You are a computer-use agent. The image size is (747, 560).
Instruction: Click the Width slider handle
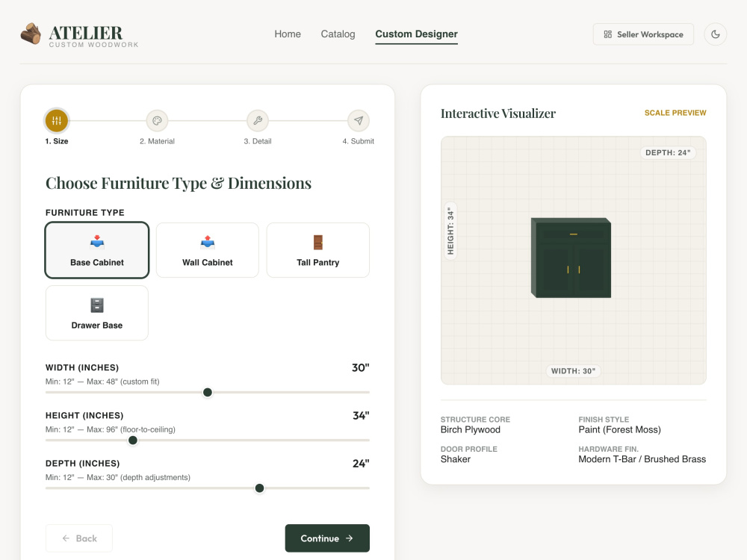(207, 393)
